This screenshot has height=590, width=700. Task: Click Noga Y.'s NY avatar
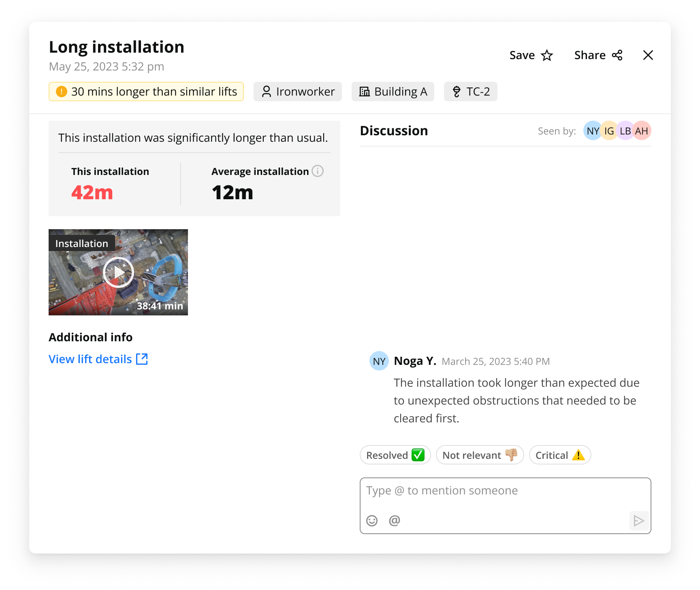[379, 361]
